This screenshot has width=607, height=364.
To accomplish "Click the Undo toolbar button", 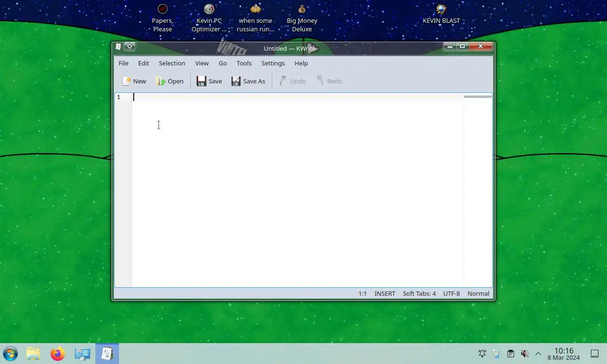I will tap(293, 81).
